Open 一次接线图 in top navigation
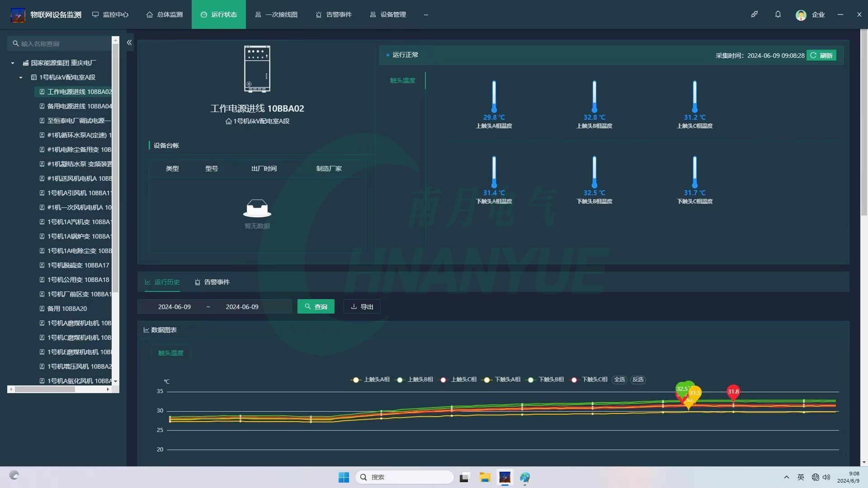The height and width of the screenshot is (488, 868). coord(276,14)
